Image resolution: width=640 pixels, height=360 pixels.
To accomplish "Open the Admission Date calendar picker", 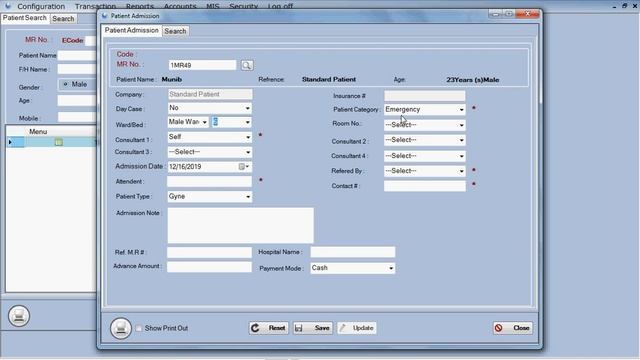I will (x=244, y=167).
